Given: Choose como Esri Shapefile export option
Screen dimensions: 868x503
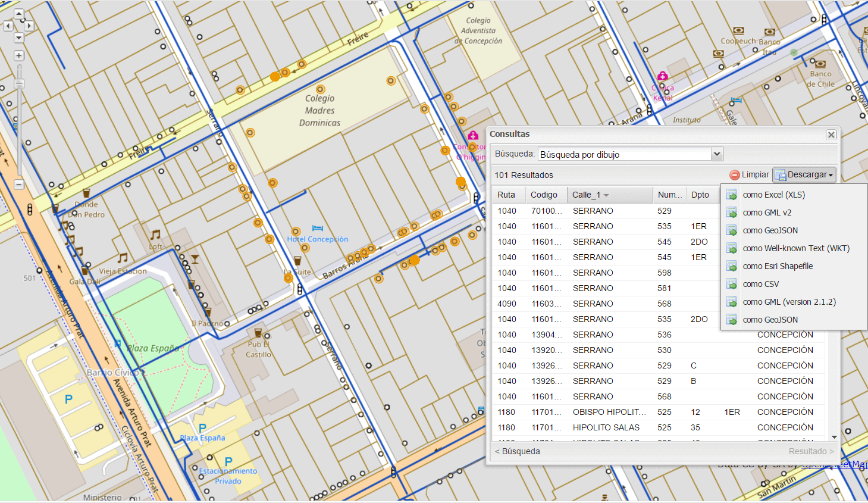Looking at the screenshot, I should 778,266.
